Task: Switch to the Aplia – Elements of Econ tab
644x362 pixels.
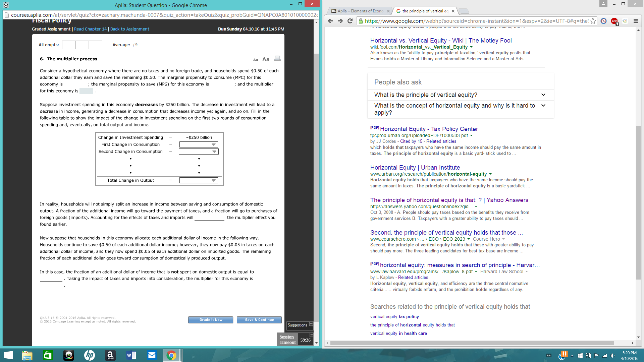Action: click(x=360, y=11)
